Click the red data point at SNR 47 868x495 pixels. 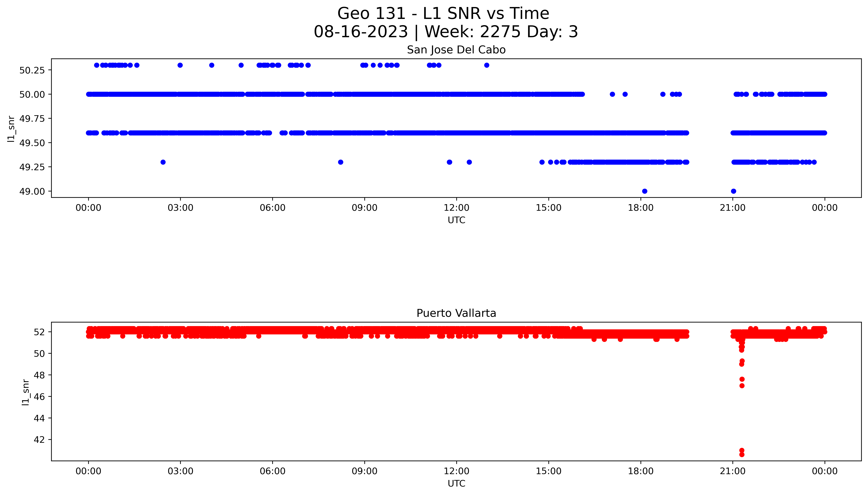[742, 385]
